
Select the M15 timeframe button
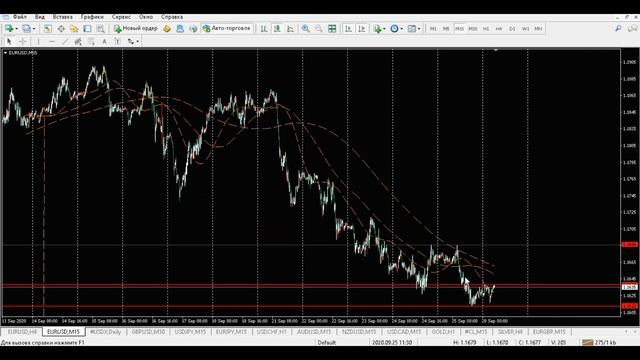coord(459,29)
